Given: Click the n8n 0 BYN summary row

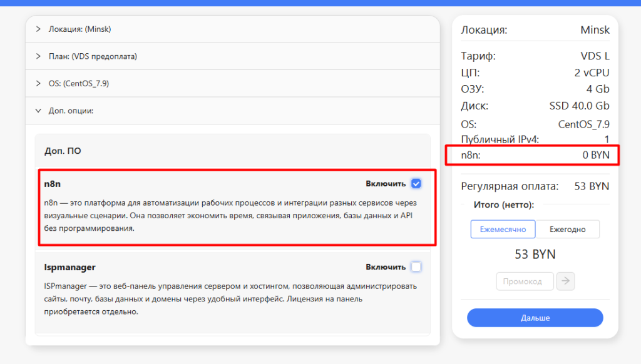Looking at the screenshot, I should click(x=535, y=155).
